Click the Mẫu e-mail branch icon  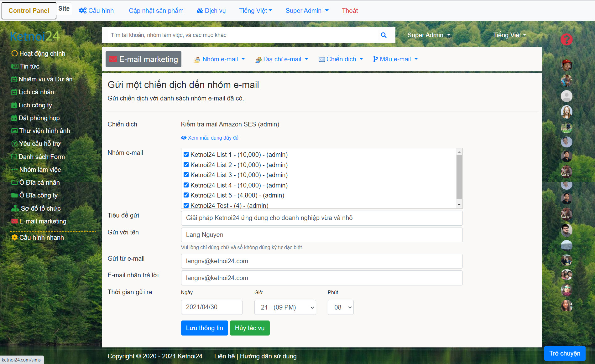[375, 59]
